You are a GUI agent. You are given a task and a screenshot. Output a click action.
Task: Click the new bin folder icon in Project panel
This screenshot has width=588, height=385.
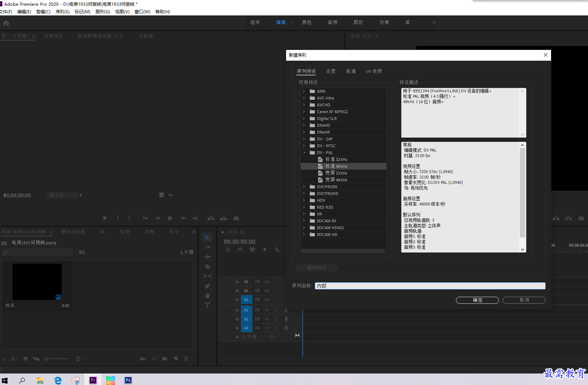pyautogui.click(x=164, y=358)
